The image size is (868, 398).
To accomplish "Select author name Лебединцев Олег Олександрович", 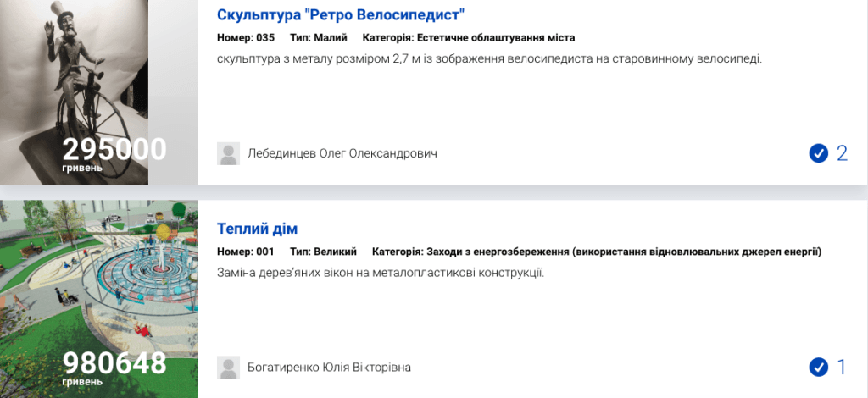I will click(342, 153).
